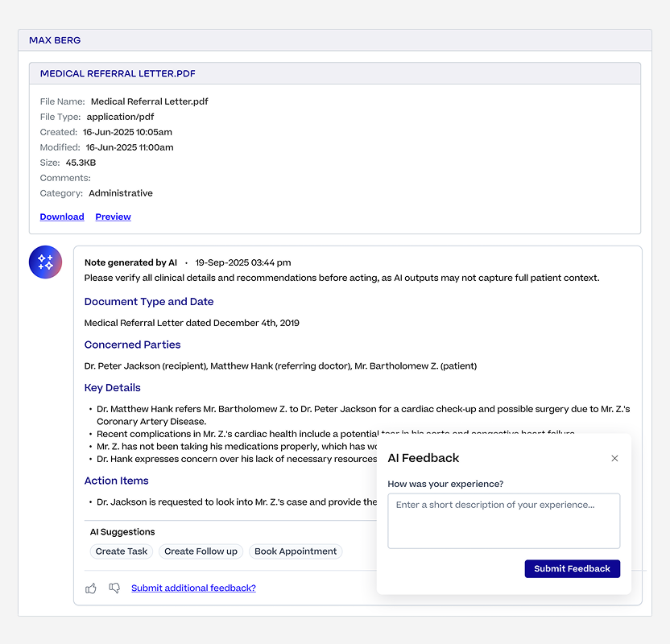This screenshot has width=670, height=644.
Task: Download the Medical Referral Letter
Action: [x=62, y=217]
